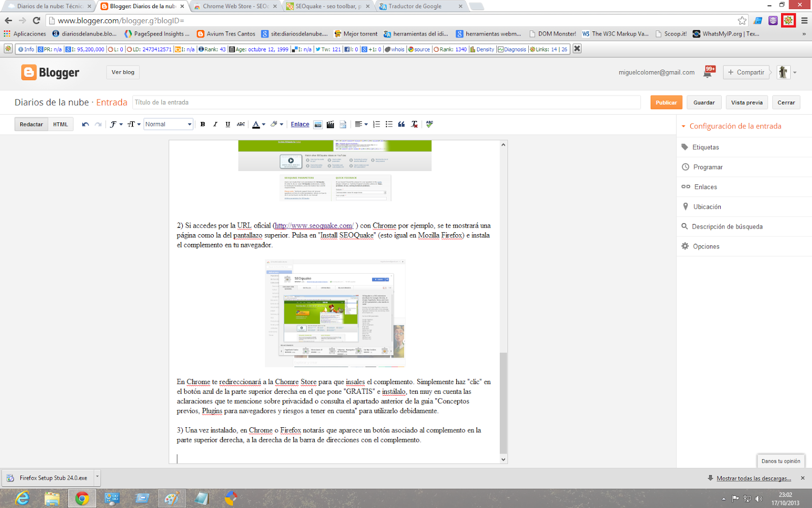
Task: Click the Enlace link tool
Action: point(300,124)
